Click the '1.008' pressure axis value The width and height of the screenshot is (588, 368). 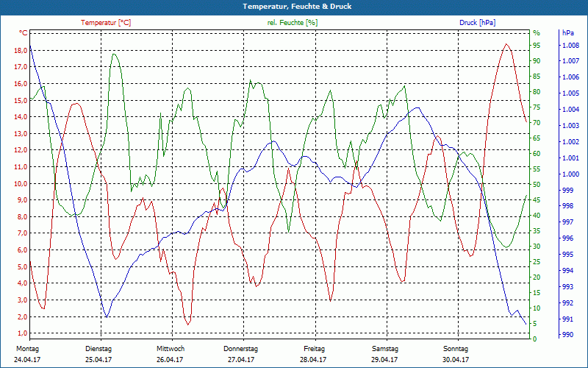coord(571,46)
